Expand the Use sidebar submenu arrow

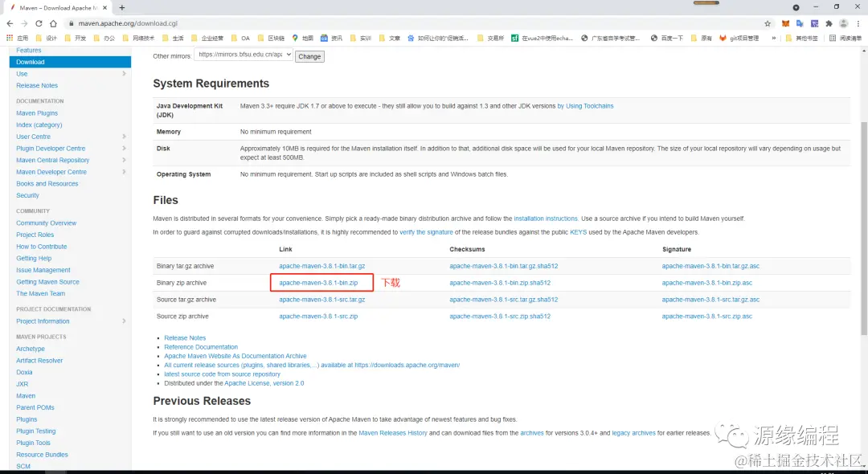(124, 74)
